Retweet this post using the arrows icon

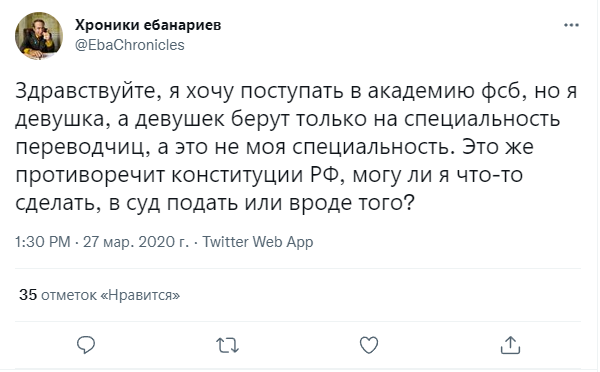pos(228,345)
